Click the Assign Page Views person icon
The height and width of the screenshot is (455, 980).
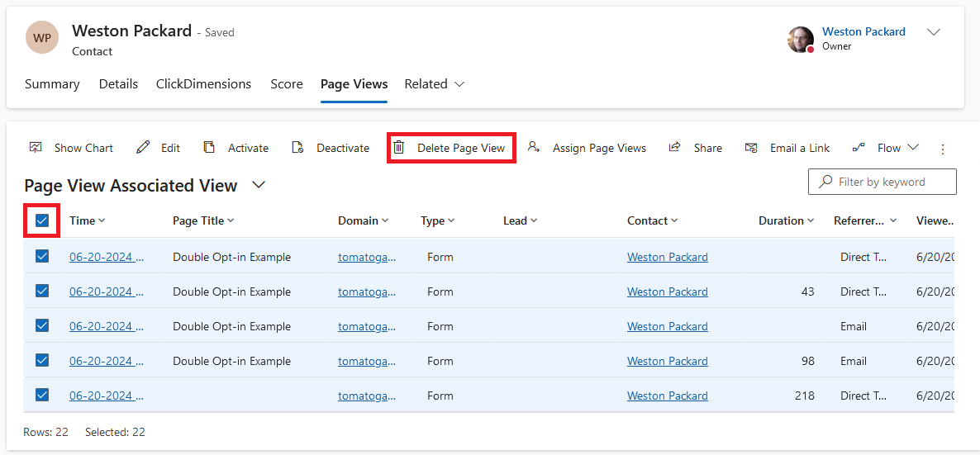533,148
